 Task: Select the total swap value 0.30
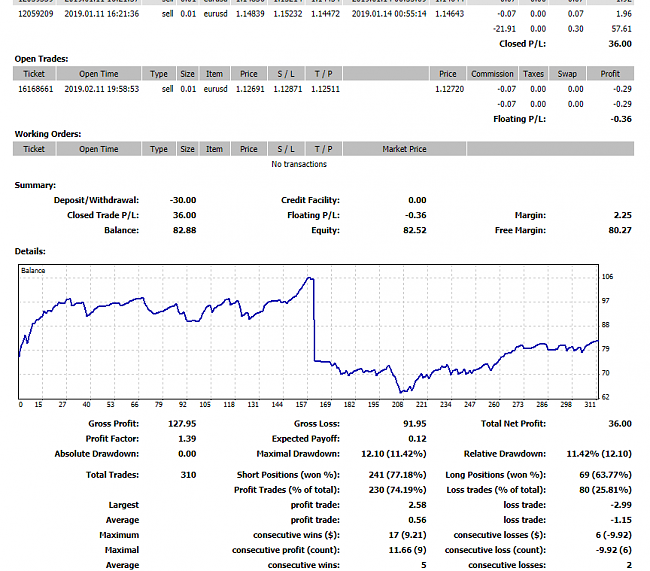click(575, 29)
